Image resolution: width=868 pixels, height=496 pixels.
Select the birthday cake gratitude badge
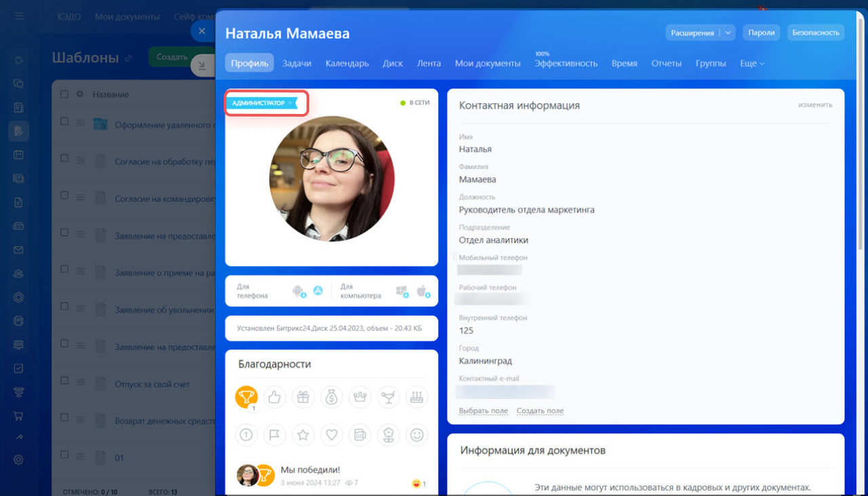point(417,397)
